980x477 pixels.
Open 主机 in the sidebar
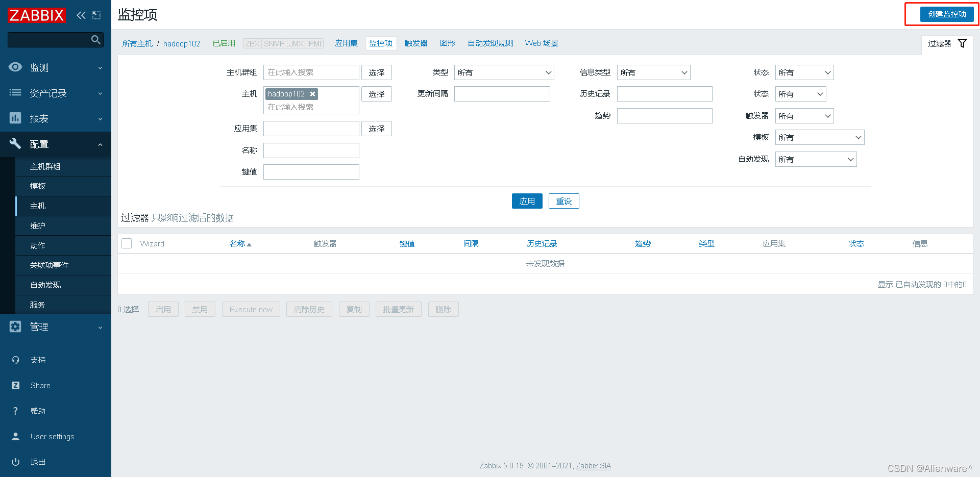63,206
